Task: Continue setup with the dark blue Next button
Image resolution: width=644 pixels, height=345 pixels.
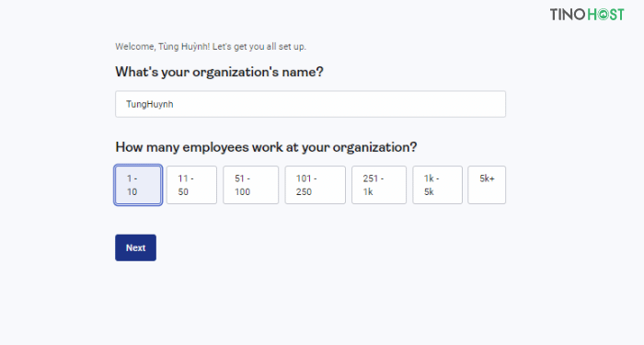Action: coord(135,247)
